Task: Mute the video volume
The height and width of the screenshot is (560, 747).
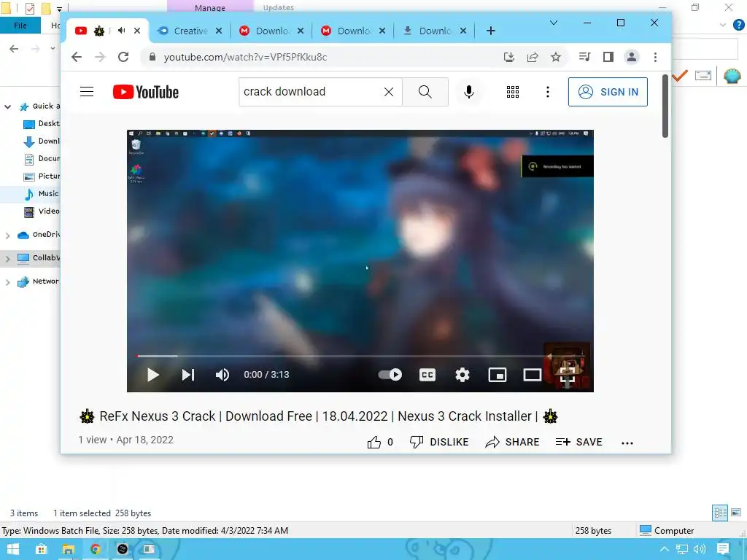Action: [x=222, y=375]
